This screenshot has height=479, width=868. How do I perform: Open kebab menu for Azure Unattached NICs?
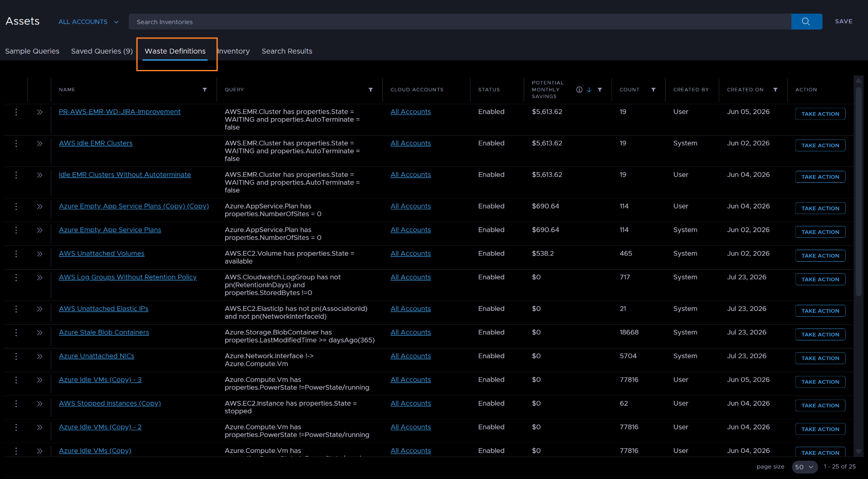pos(16,356)
